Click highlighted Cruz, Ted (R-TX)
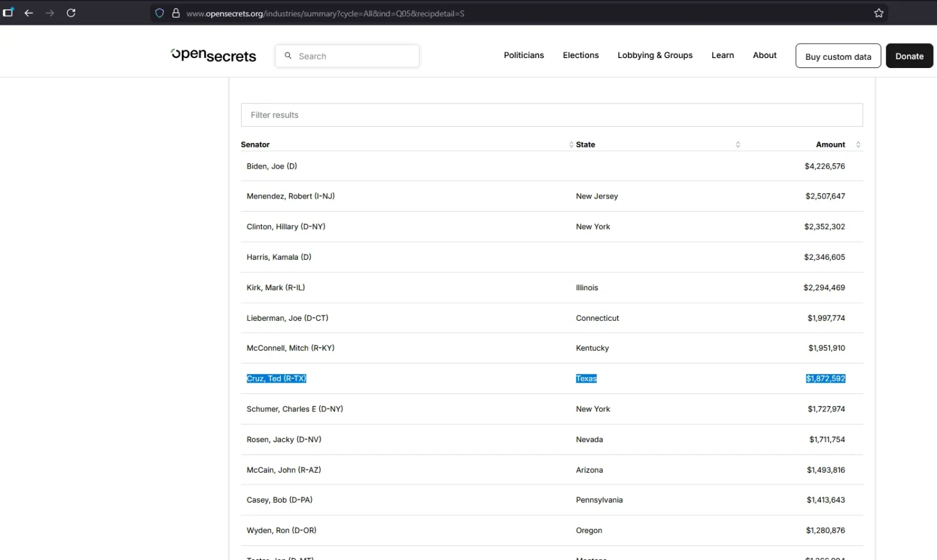Image resolution: width=937 pixels, height=560 pixels. point(276,378)
